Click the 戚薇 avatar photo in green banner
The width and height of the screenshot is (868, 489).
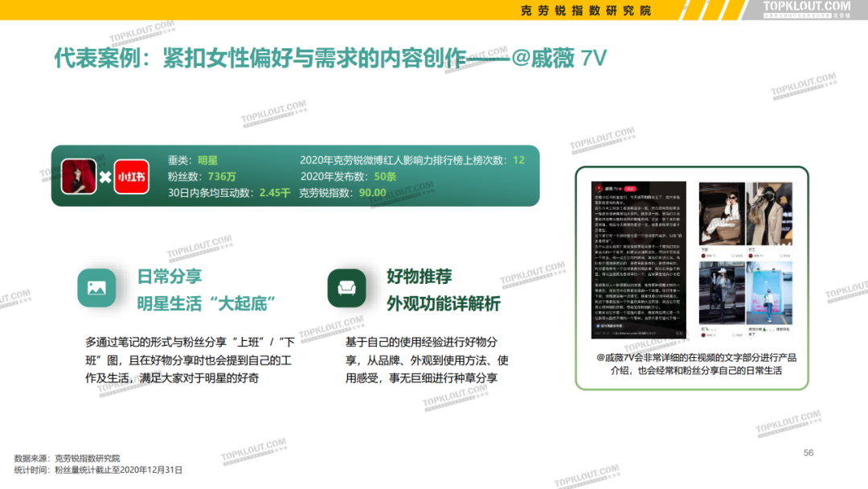[79, 177]
